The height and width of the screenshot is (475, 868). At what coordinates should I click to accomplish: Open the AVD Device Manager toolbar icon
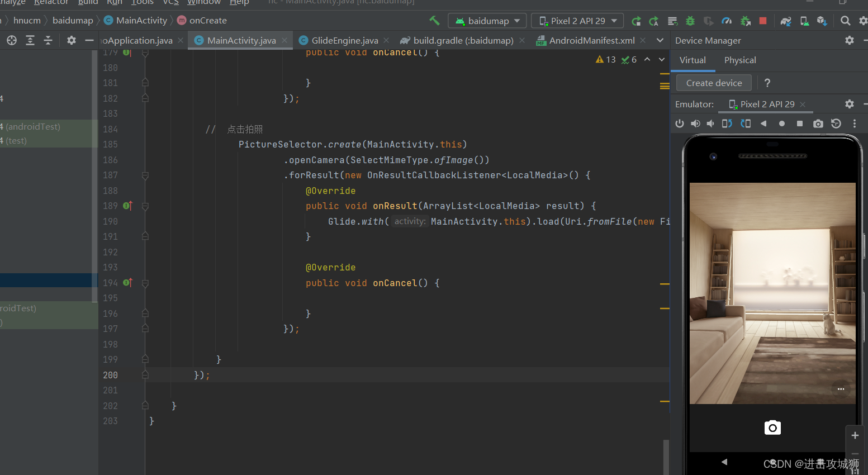coord(804,21)
